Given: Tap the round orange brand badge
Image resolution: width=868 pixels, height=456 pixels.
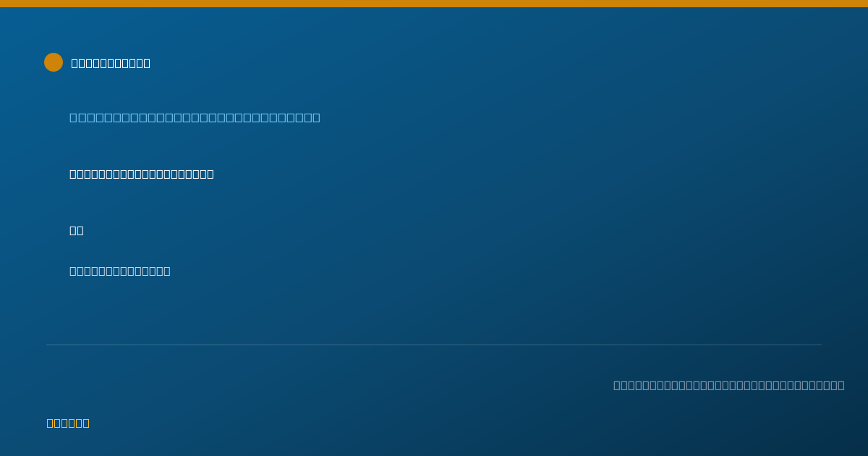Looking at the screenshot, I should click(54, 62).
